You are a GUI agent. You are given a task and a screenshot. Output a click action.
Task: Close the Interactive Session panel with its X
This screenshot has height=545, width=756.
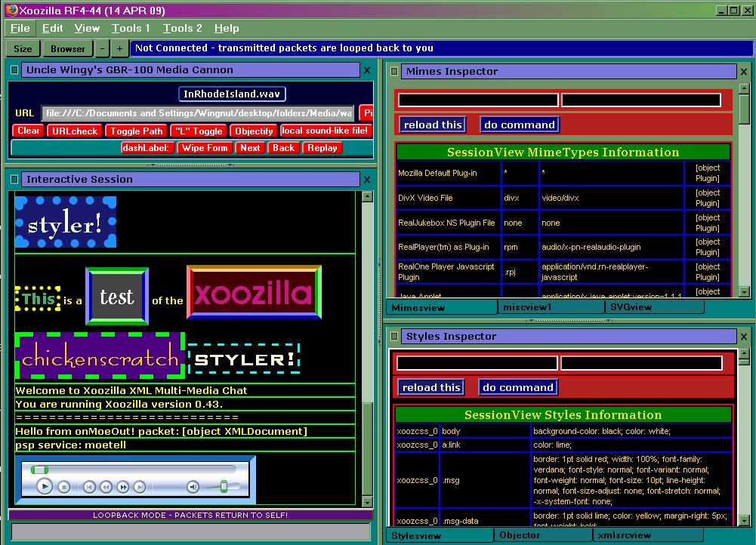click(x=367, y=180)
